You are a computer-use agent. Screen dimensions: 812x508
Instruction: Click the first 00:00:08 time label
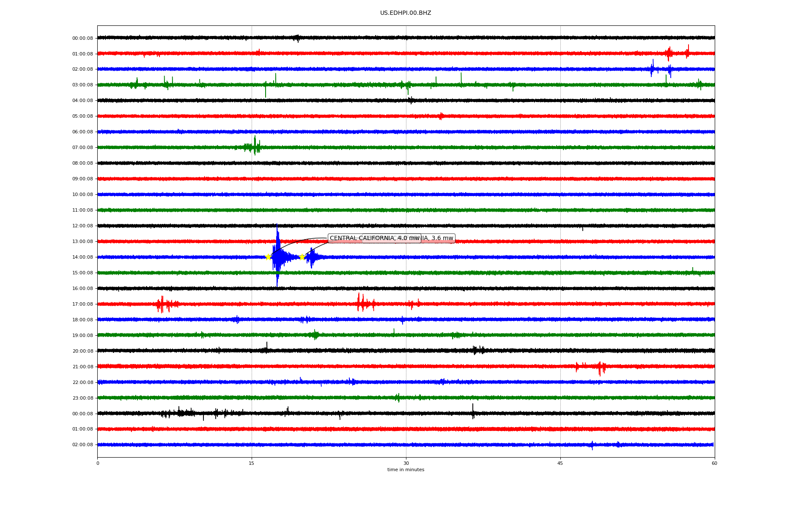tap(82, 39)
